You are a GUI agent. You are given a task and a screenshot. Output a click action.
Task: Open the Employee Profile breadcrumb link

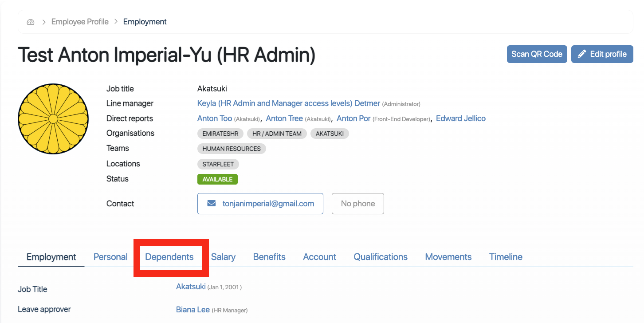tap(80, 22)
